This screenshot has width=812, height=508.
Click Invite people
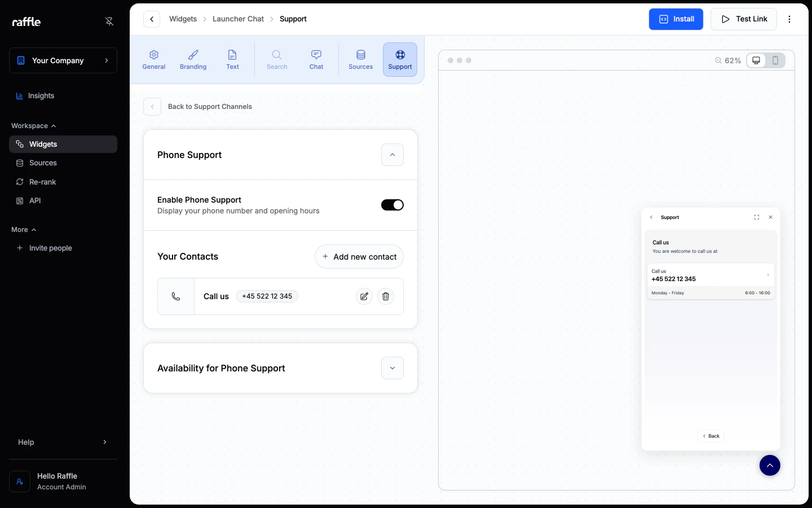pyautogui.click(x=63, y=248)
